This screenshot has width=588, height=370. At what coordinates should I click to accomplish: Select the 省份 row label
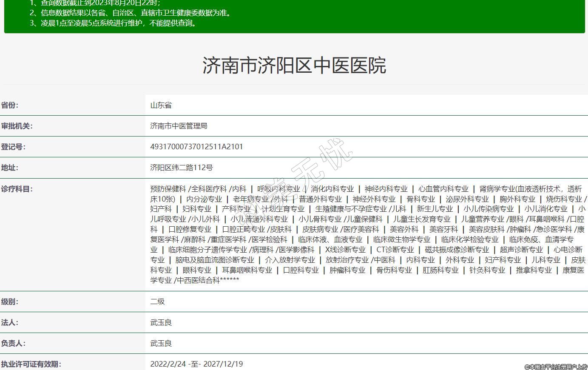pyautogui.click(x=10, y=105)
